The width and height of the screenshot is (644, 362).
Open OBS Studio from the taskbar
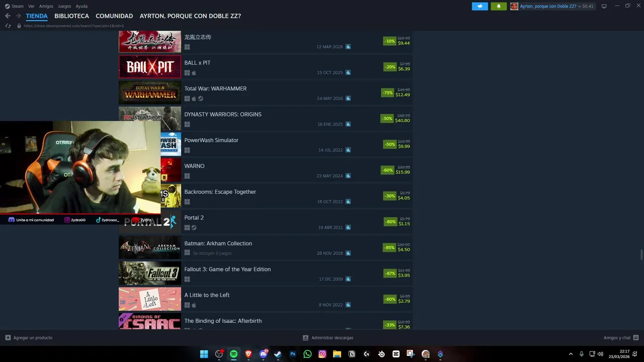(x=219, y=354)
